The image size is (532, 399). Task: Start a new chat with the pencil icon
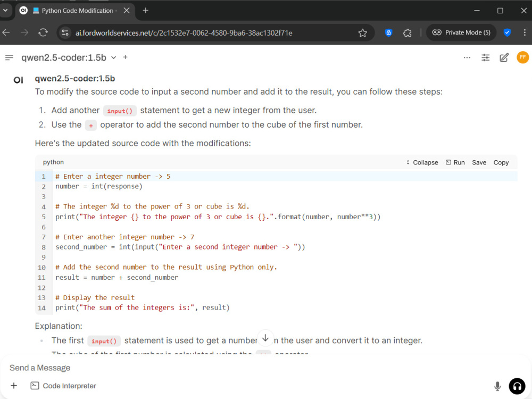pyautogui.click(x=504, y=57)
